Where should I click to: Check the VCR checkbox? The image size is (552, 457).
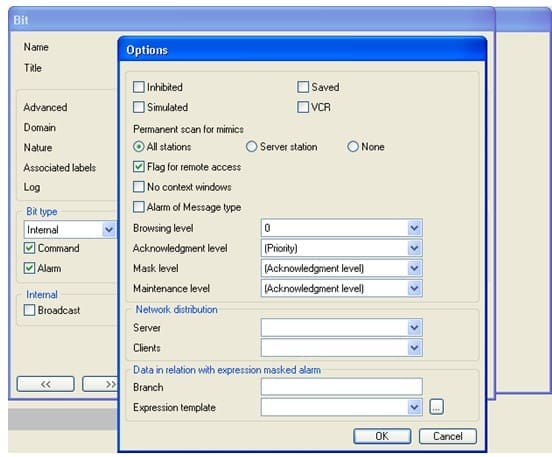tap(303, 107)
